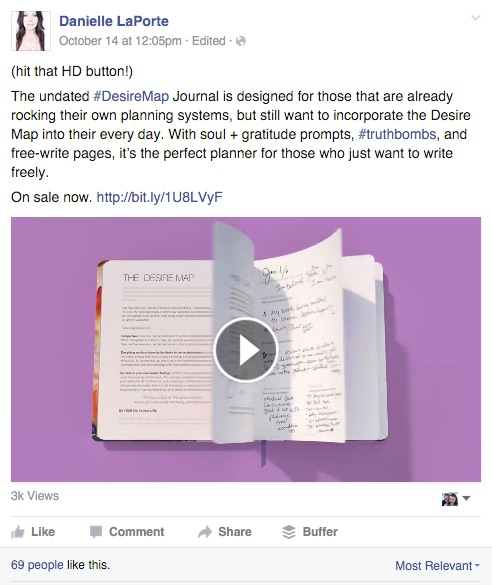This screenshot has width=492, height=585.
Task: Play the Desire Map video
Action: coord(246,350)
